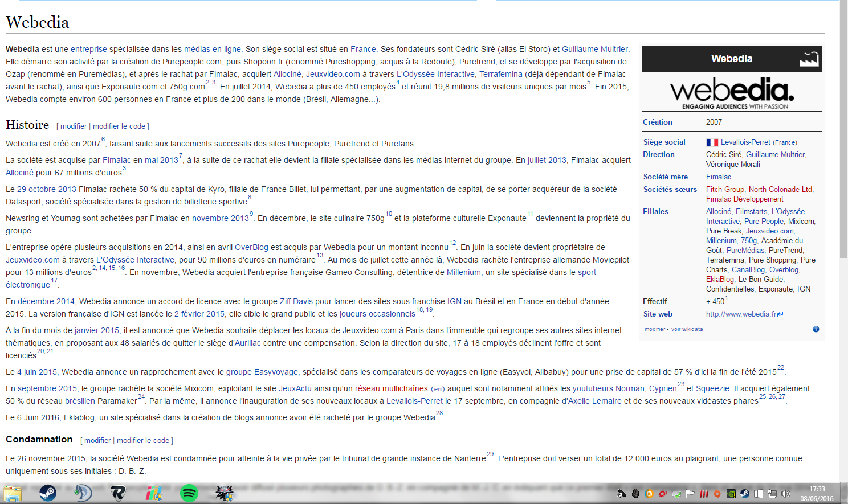Open the NVIDIA tray icon
Image resolution: width=848 pixels, height=504 pixels.
pyautogui.click(x=731, y=494)
